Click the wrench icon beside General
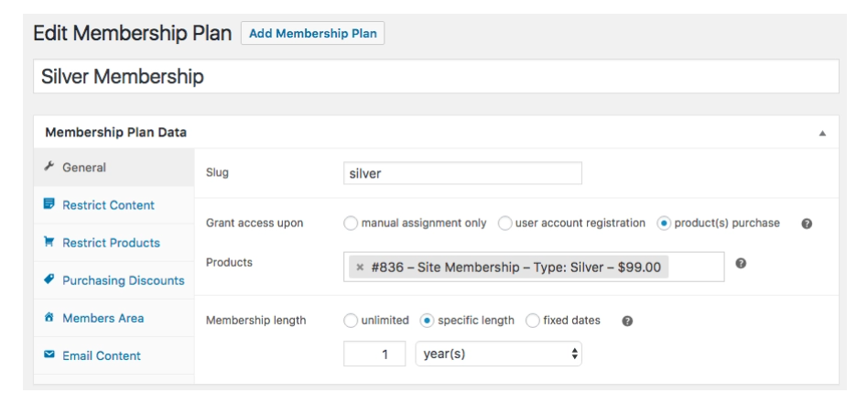The width and height of the screenshot is (868, 404). (49, 166)
